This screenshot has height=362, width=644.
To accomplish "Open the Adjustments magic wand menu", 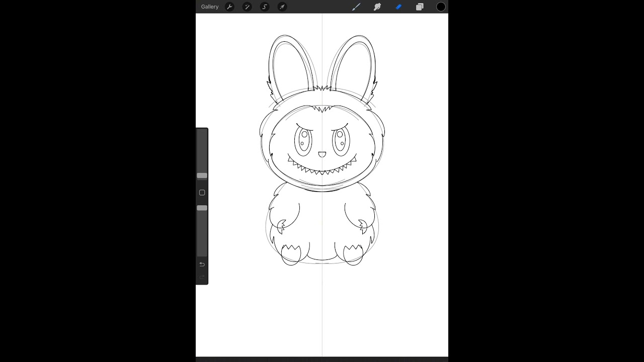I will 247,7.
